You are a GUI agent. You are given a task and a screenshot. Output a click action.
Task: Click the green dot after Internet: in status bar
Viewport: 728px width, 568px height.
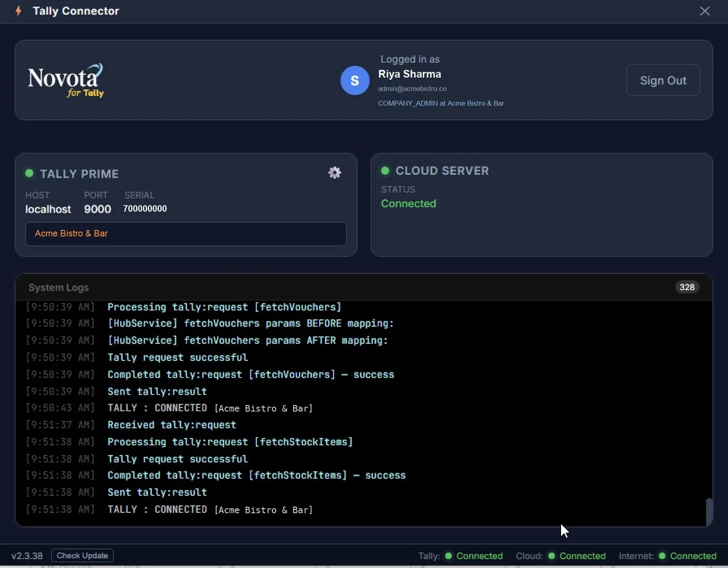click(x=662, y=556)
